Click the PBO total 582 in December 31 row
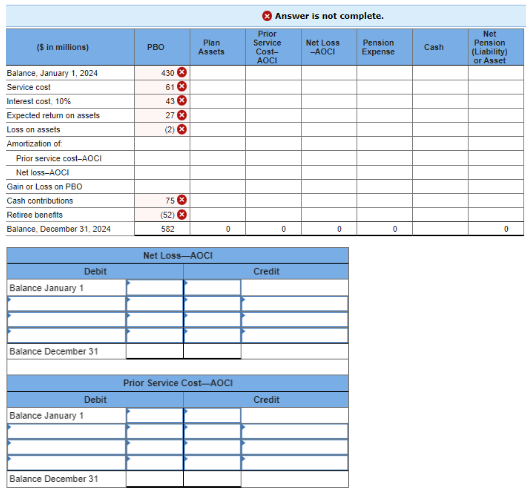 [168, 229]
